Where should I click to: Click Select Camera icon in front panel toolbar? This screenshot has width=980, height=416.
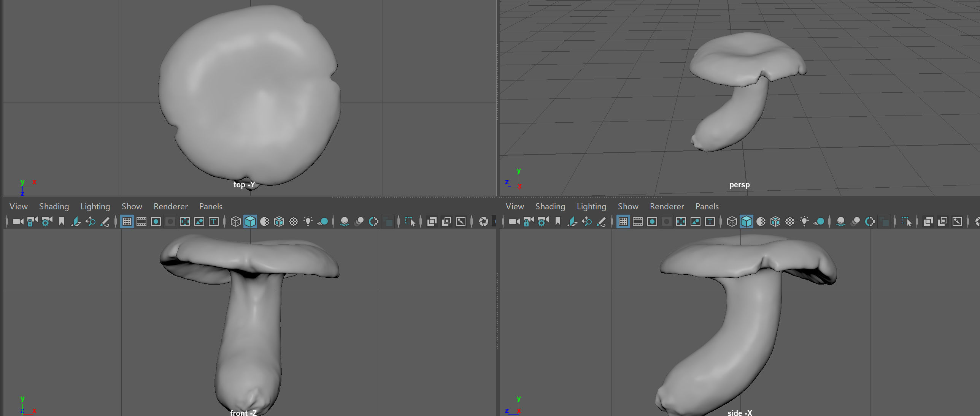(x=18, y=221)
